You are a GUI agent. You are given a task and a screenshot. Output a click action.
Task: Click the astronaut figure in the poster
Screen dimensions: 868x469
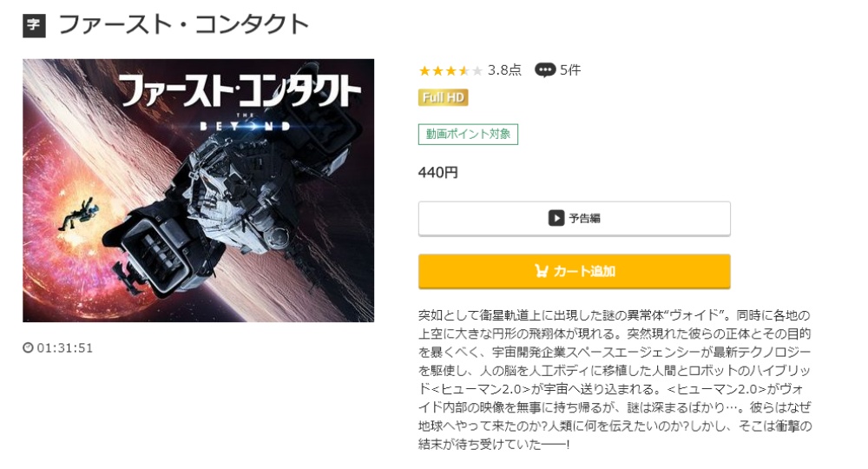[x=79, y=214]
